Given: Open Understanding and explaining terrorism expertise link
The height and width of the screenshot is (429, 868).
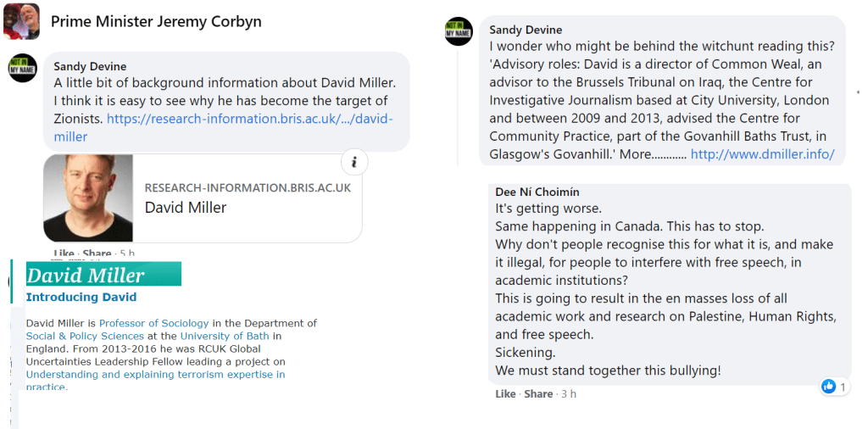Looking at the screenshot, I should (155, 374).
